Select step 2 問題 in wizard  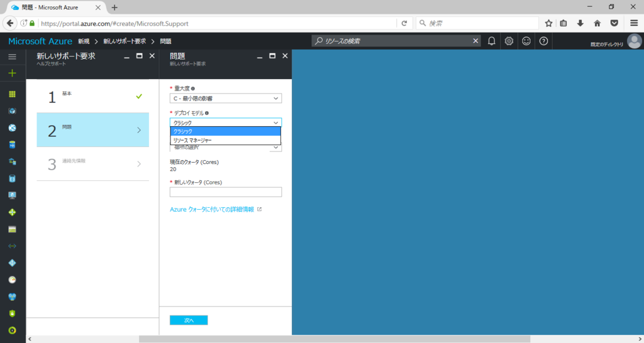pos(93,129)
